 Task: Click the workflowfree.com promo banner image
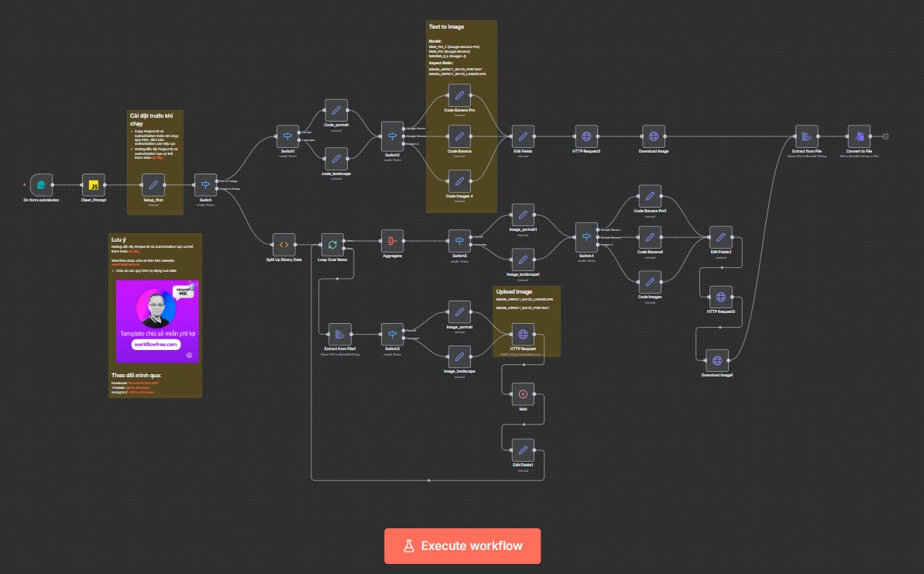coord(157,321)
